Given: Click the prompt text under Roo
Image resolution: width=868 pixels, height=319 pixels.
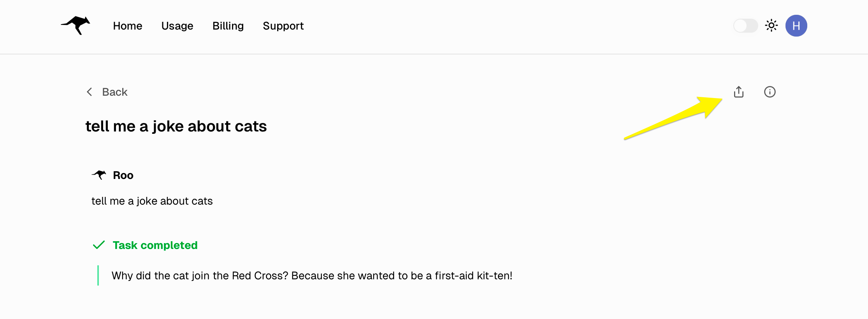Looking at the screenshot, I should click(x=152, y=201).
